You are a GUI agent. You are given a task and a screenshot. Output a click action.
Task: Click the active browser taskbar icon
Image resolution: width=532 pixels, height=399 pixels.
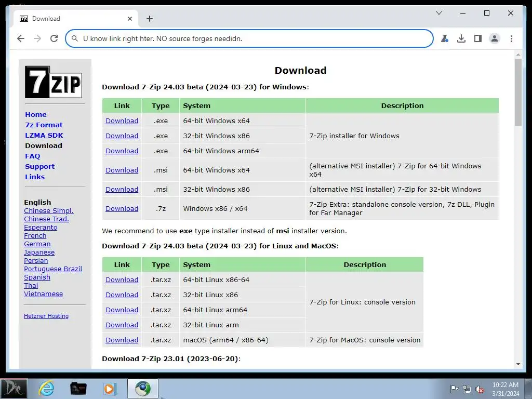143,389
